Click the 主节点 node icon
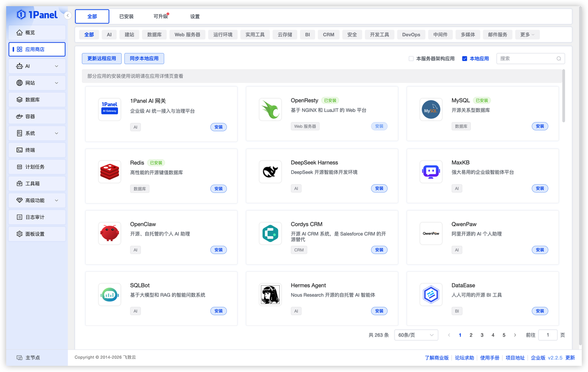This screenshot has height=372, width=588. (19, 357)
